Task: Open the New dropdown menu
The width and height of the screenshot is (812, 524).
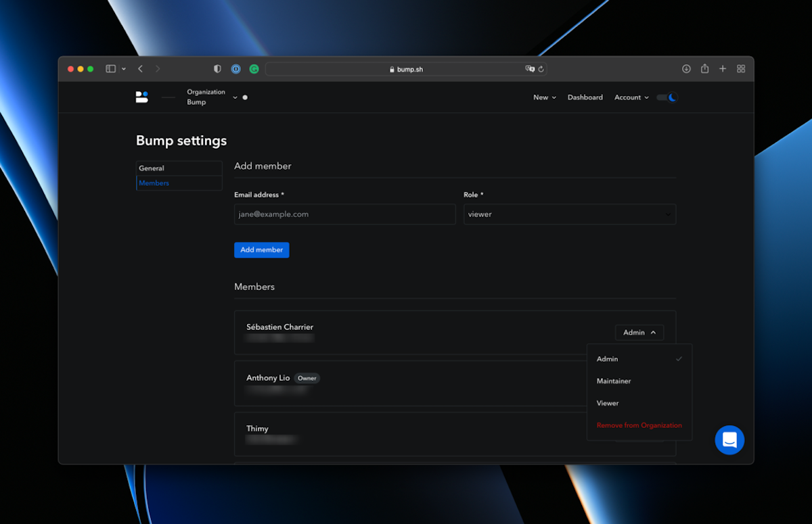Action: tap(544, 97)
